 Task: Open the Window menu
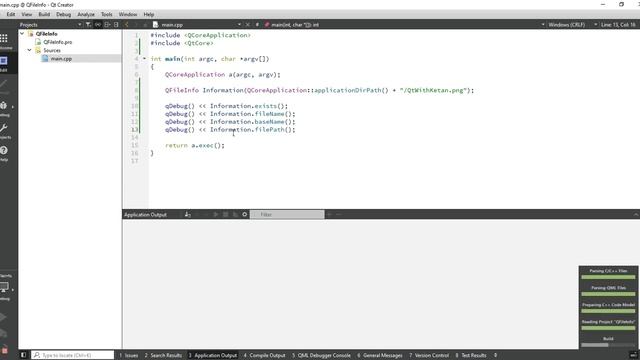coord(128,14)
